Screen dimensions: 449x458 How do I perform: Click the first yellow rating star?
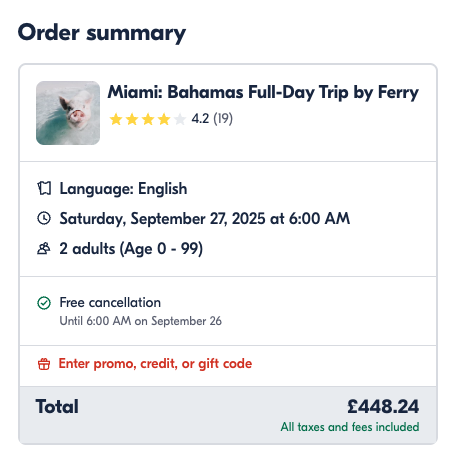pyautogui.click(x=116, y=119)
